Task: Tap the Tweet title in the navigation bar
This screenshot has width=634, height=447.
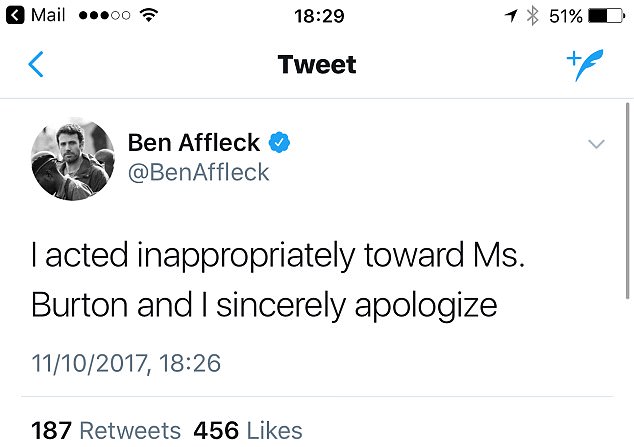Action: coord(317,66)
